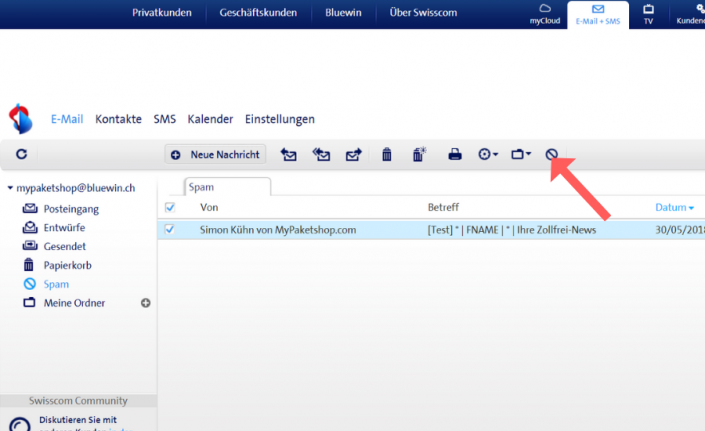Add a new folder with plus icon

(146, 303)
